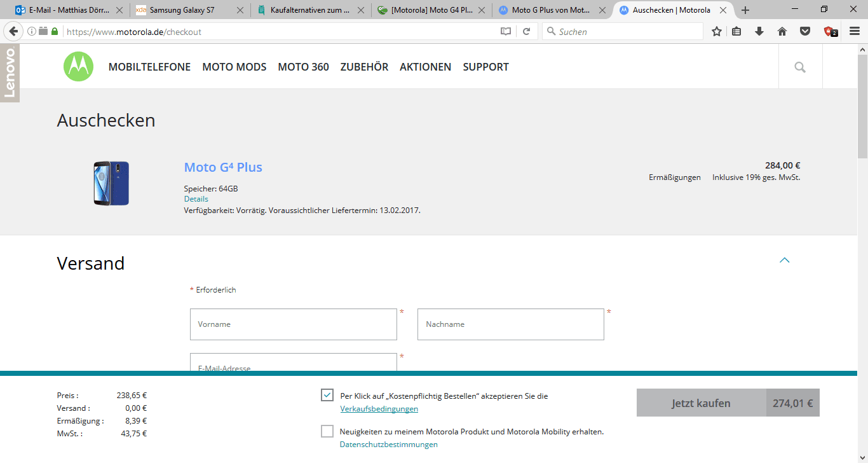Switch to the [Motorola] Moto G4 Pl tab
Viewport: 868px width, 463px height.
coord(431,10)
